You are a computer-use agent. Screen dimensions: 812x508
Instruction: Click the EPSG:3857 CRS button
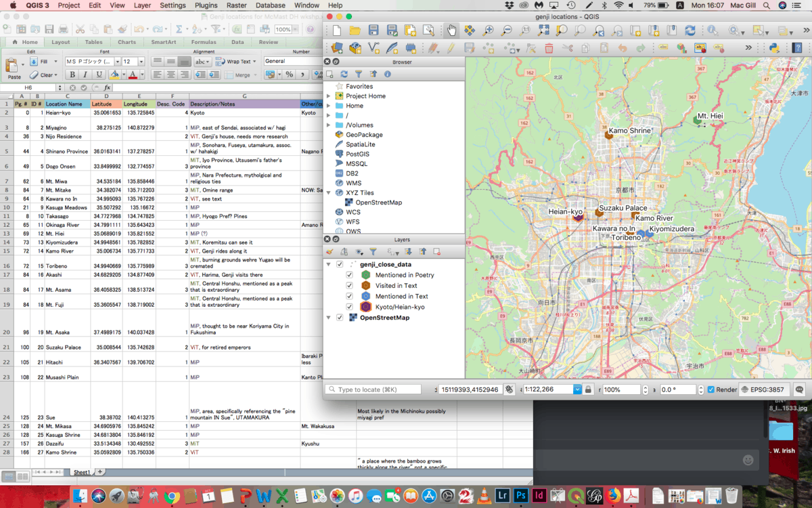[763, 389]
